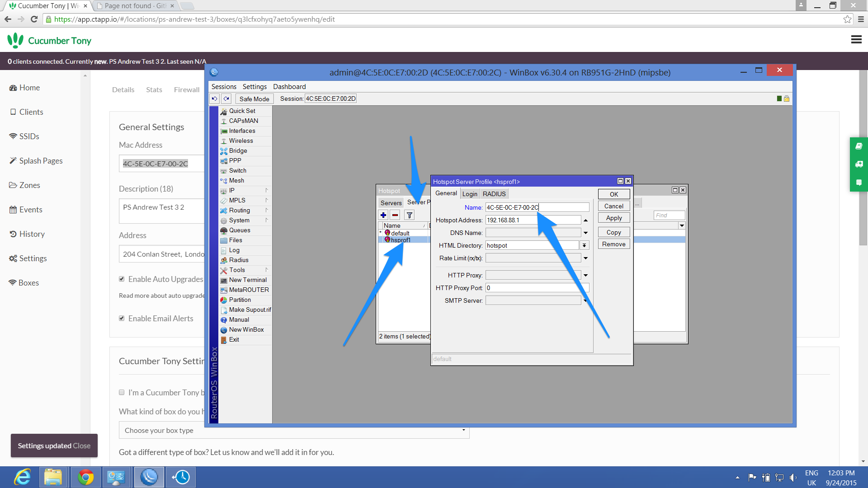Open Interfaces in WinBox menu

coord(242,131)
